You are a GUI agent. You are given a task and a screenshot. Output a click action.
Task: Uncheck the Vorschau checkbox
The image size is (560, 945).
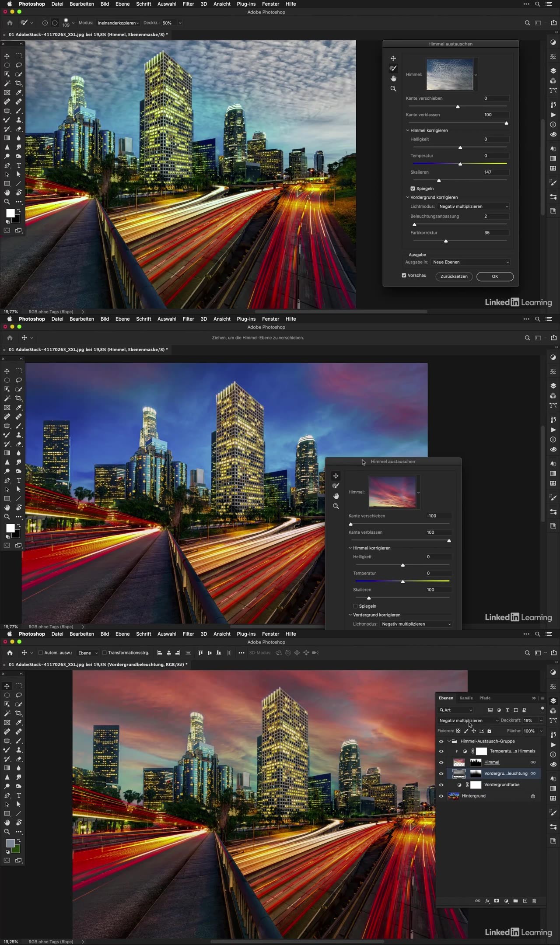pos(404,276)
